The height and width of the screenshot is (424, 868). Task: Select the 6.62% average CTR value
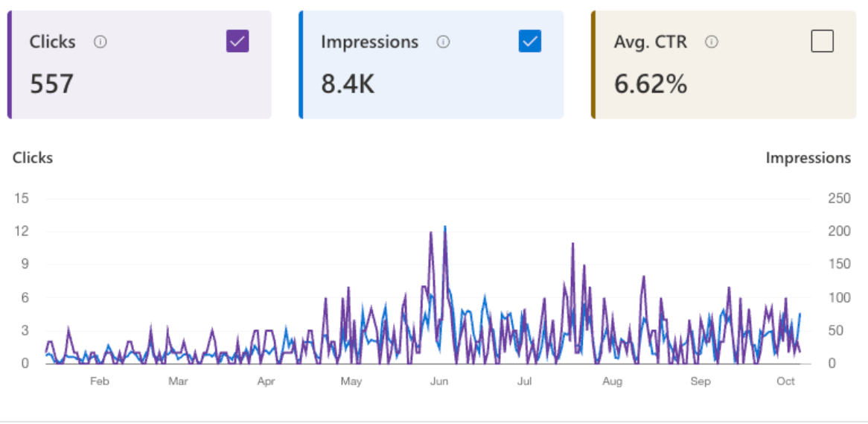point(650,84)
